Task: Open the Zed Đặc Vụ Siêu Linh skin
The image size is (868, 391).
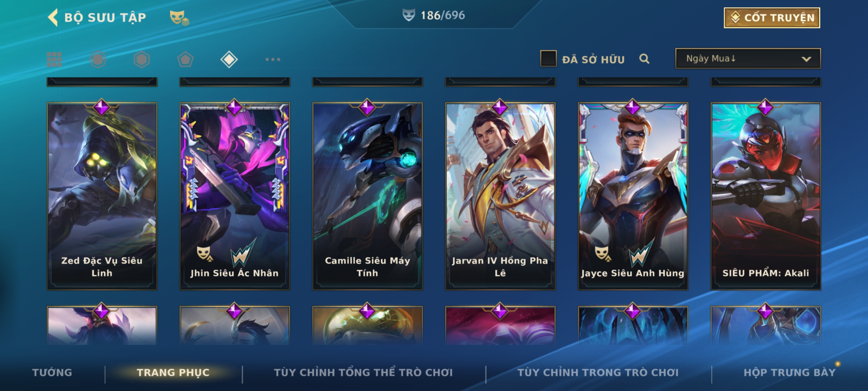Action: (102, 196)
